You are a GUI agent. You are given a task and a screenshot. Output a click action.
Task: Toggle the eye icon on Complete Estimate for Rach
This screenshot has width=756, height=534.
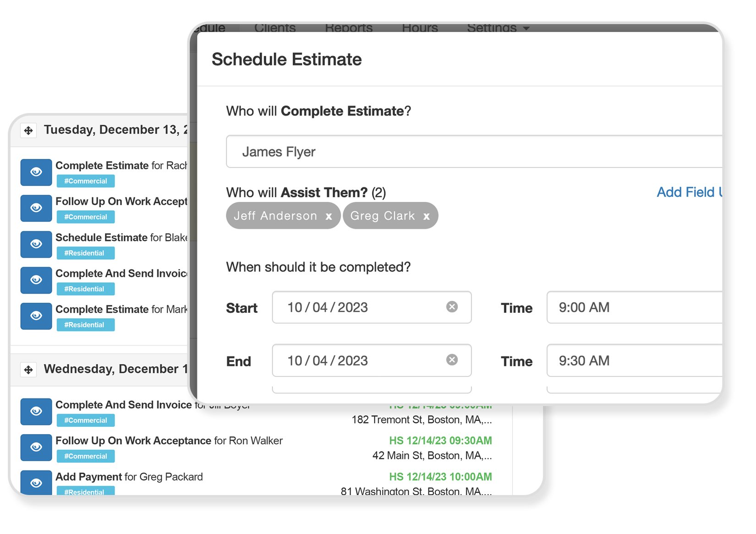(36, 172)
